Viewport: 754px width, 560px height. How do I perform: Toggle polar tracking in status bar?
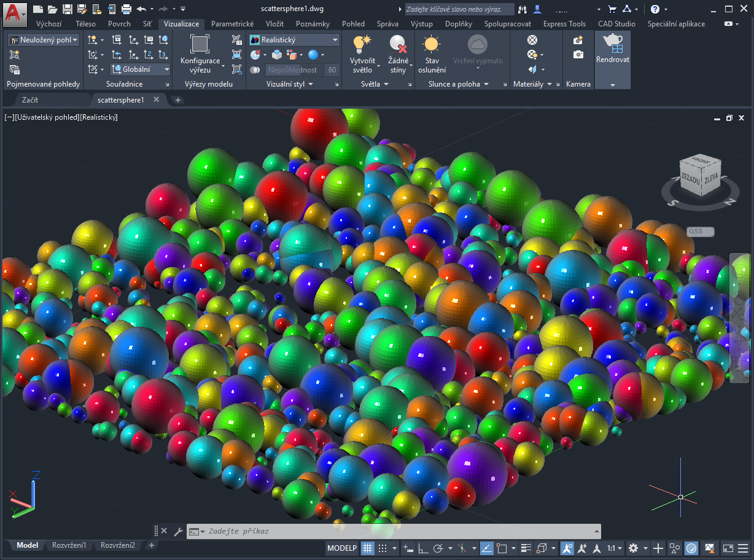click(x=438, y=548)
